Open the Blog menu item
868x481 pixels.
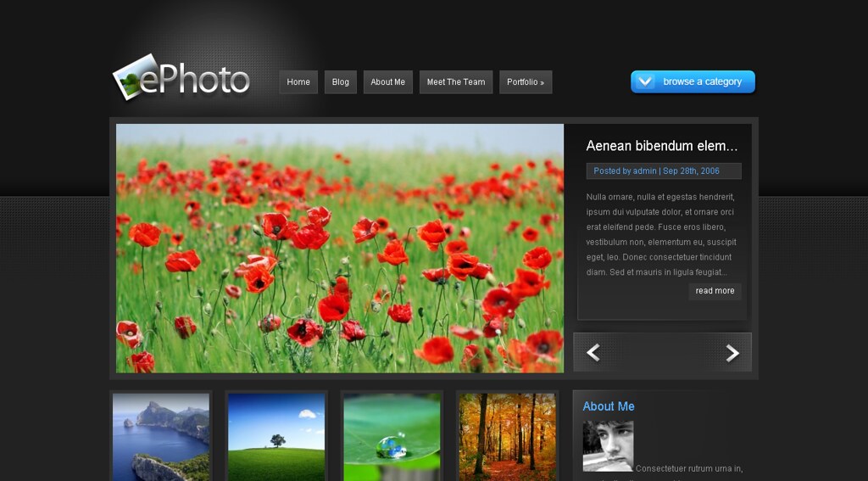click(341, 82)
